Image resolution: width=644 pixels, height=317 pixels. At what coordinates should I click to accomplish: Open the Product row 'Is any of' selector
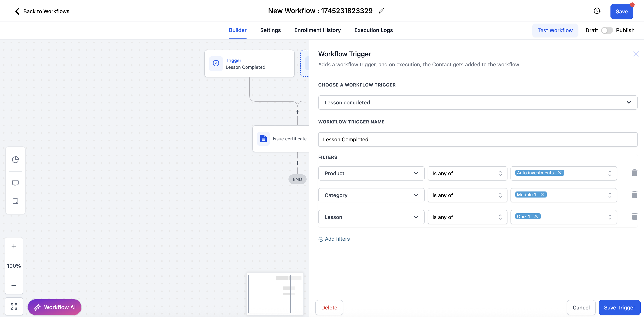(x=467, y=174)
